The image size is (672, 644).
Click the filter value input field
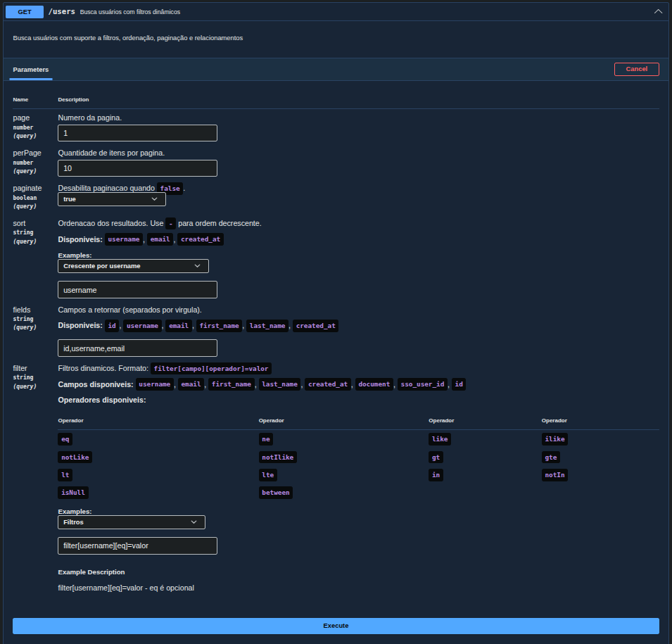click(x=138, y=545)
